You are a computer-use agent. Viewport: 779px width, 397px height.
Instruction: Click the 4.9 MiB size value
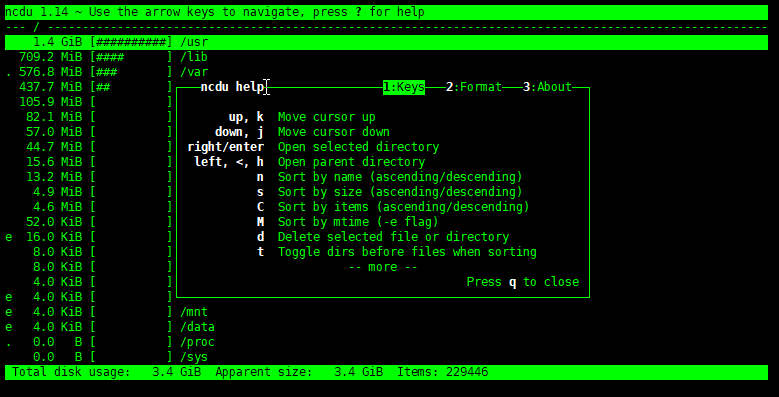(x=57, y=192)
